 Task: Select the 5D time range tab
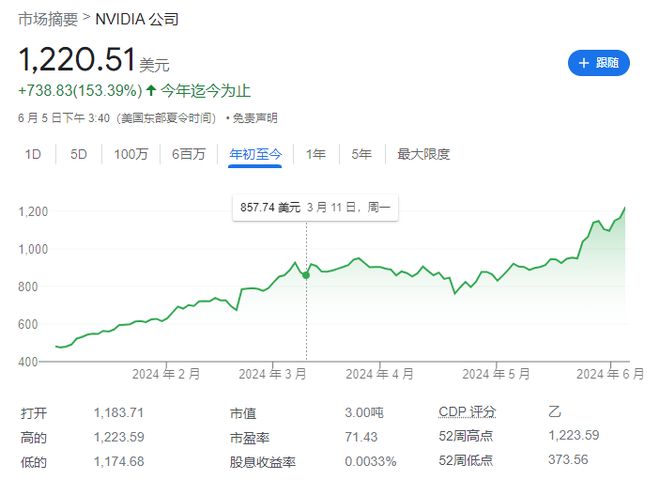click(x=79, y=154)
